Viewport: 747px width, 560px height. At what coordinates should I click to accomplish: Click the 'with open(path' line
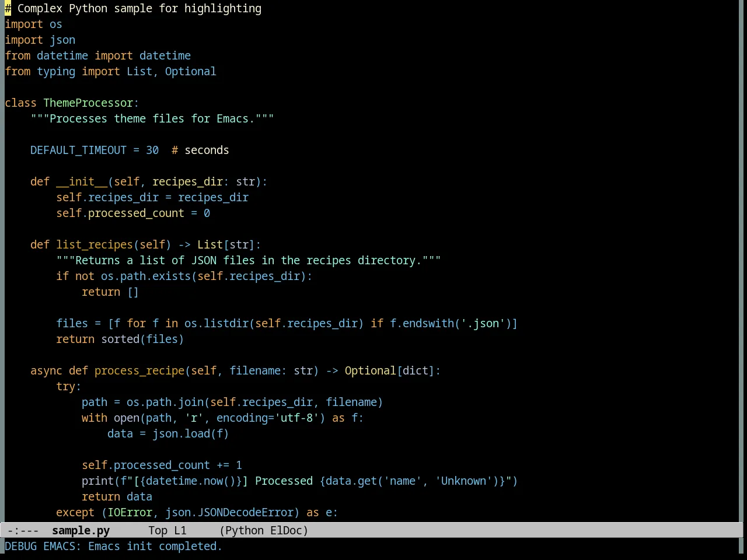[223, 418]
